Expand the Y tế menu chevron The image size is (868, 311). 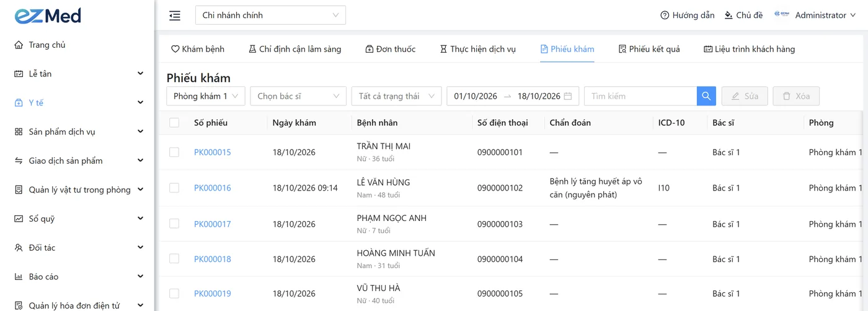tap(140, 103)
